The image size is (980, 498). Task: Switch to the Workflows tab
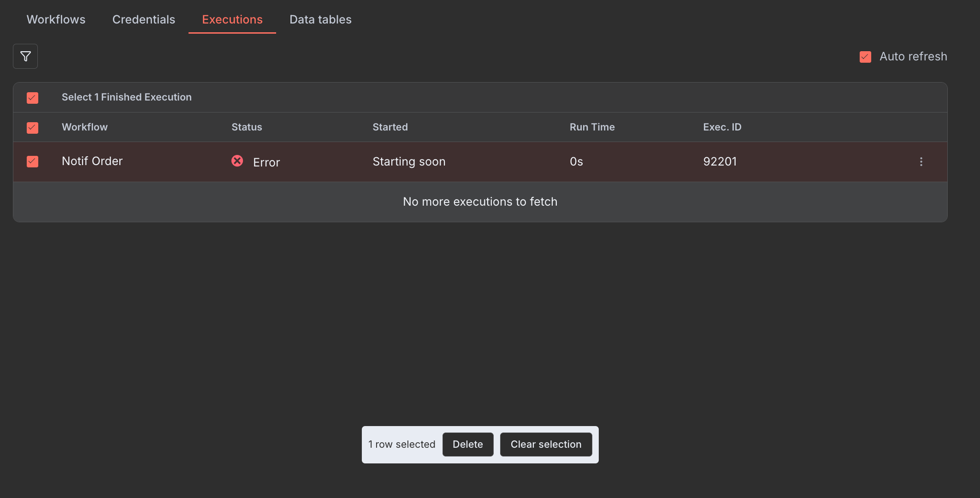click(56, 19)
